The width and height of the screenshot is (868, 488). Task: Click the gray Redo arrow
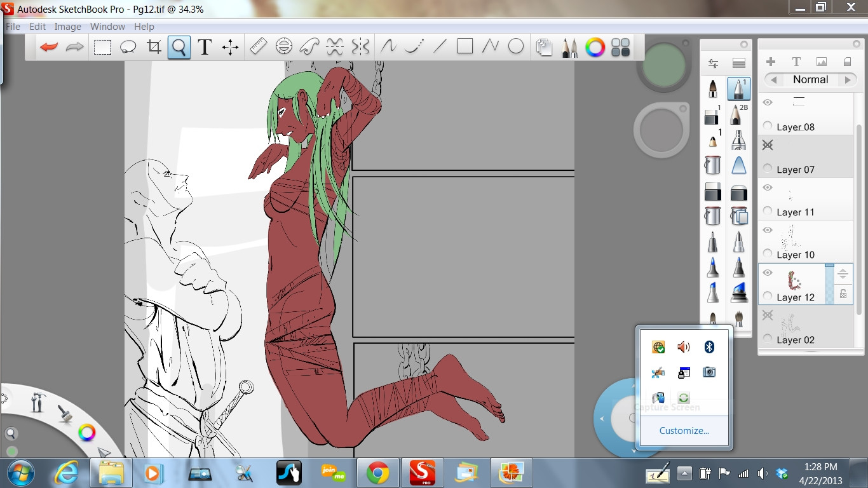(x=75, y=47)
